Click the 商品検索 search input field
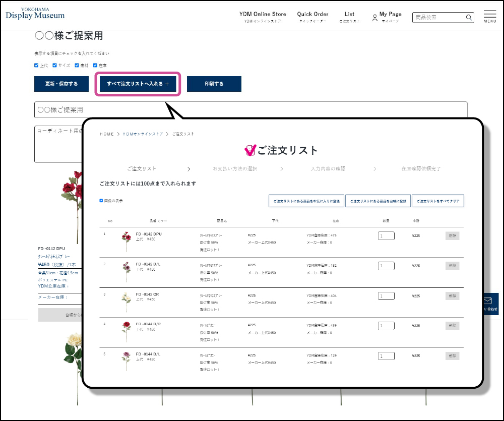Screen dimensions: 504x421 [x=438, y=18]
